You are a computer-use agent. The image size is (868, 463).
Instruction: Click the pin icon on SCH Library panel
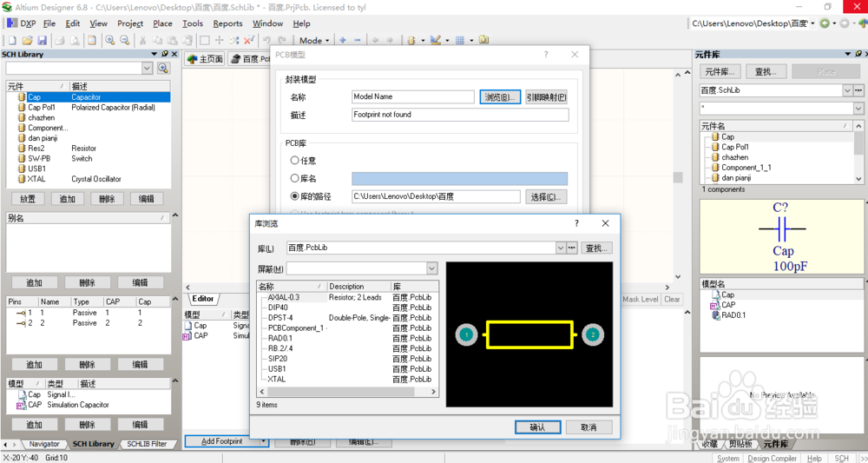tap(165, 54)
